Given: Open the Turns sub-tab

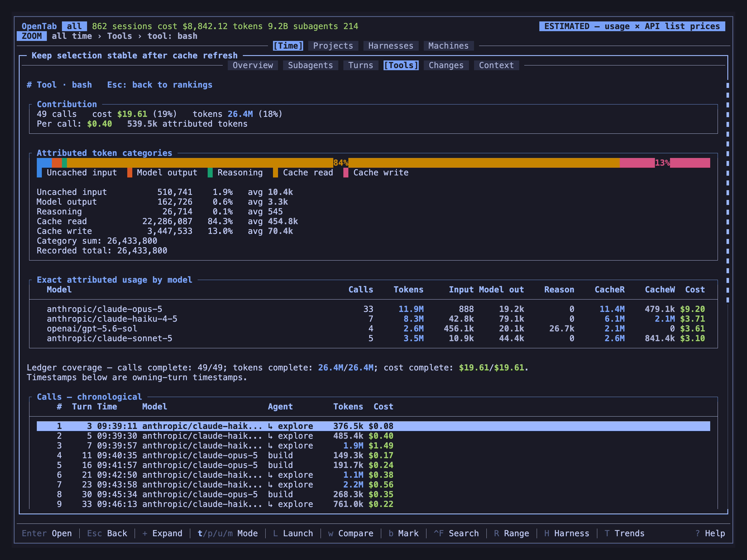Looking at the screenshot, I should click(361, 65).
